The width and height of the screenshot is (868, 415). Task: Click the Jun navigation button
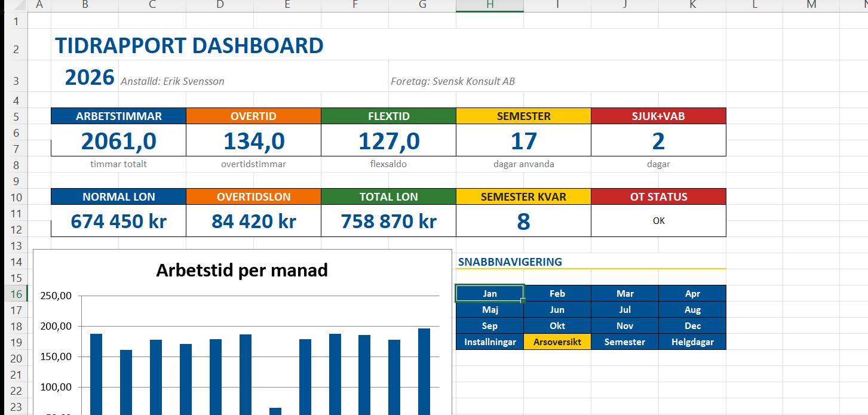point(557,309)
